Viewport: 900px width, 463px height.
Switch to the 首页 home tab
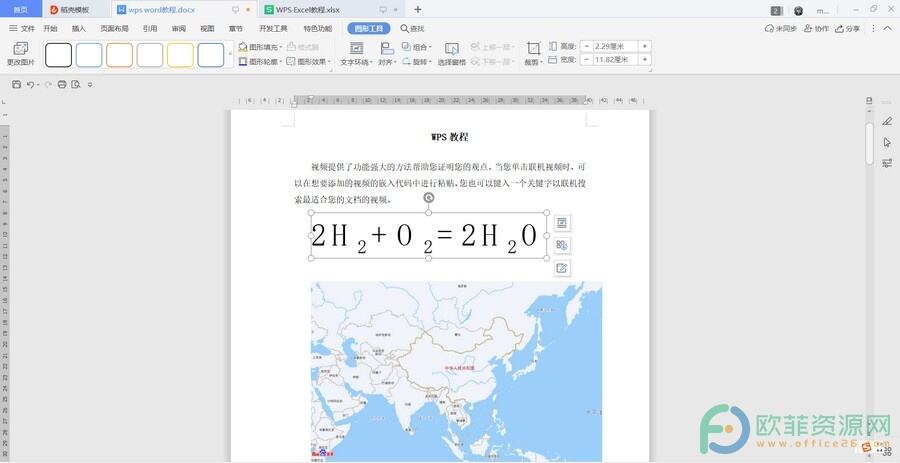(x=21, y=10)
